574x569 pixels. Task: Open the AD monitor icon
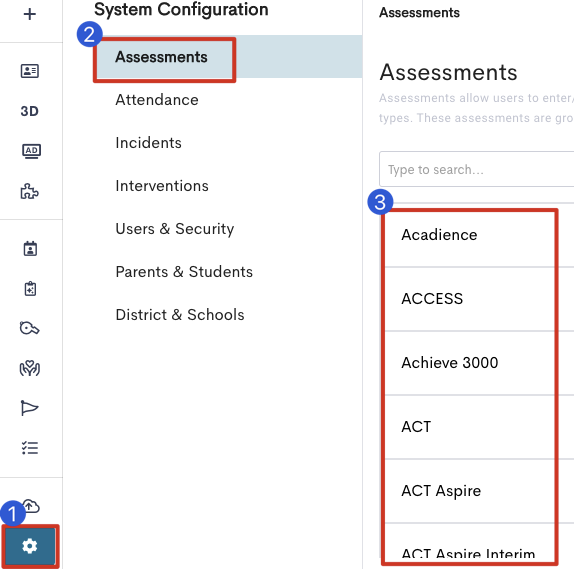(31, 151)
